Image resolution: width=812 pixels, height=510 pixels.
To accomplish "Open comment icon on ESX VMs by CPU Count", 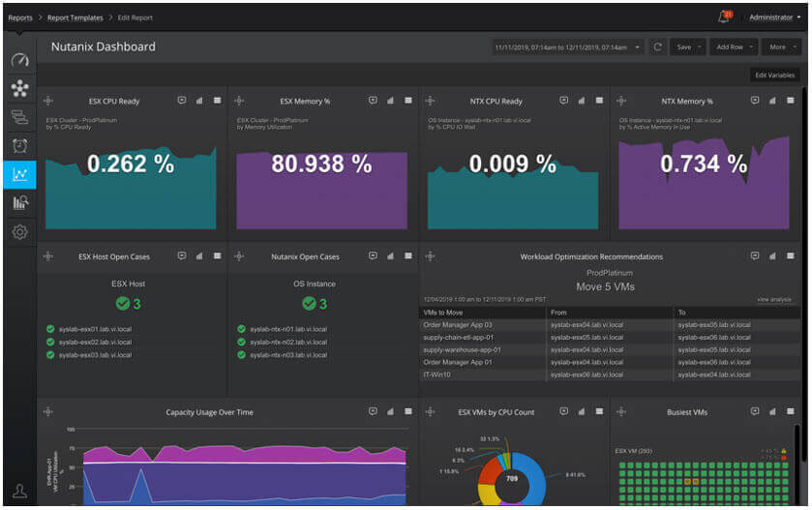I will point(564,411).
